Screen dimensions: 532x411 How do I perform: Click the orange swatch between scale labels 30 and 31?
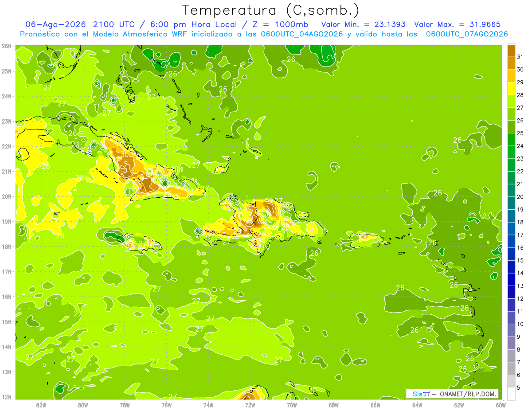(x=511, y=63)
